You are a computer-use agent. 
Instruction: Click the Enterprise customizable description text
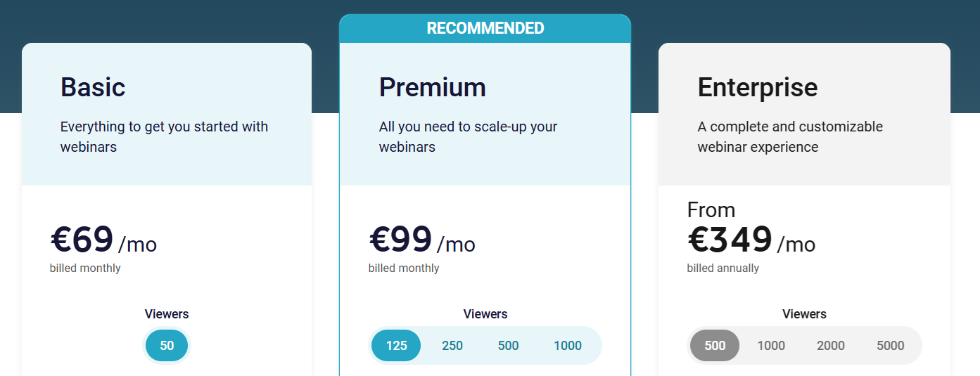pyautogui.click(x=789, y=137)
